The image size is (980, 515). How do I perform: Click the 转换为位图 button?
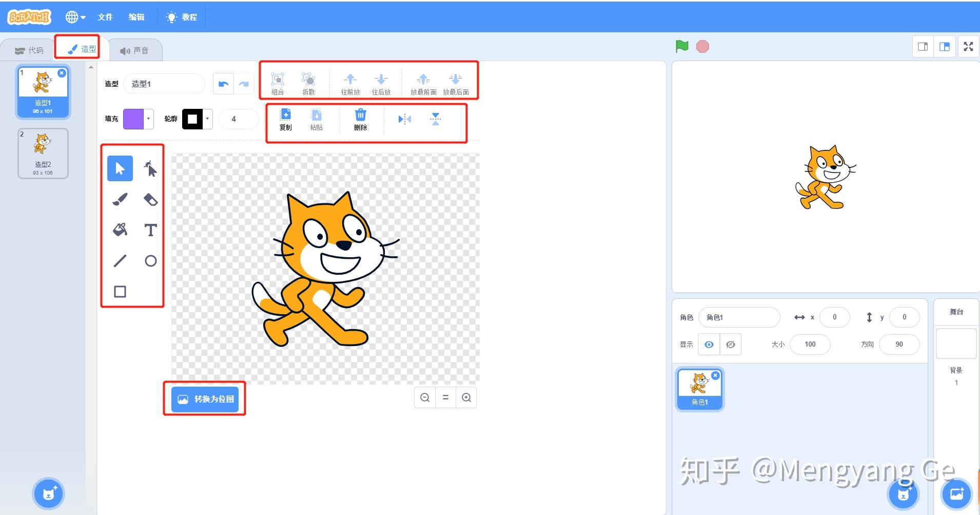coord(205,399)
